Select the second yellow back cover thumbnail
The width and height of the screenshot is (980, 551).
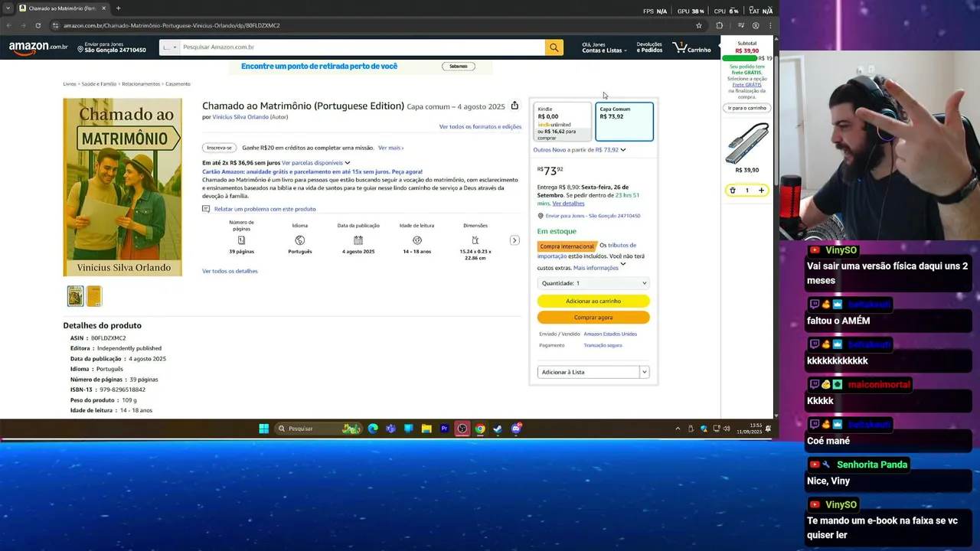[94, 296]
